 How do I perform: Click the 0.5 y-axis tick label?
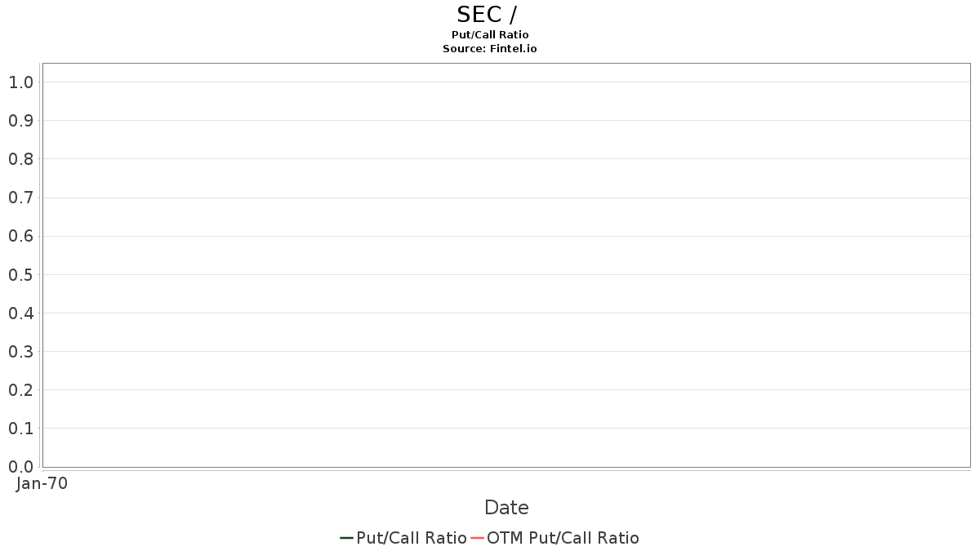point(20,274)
